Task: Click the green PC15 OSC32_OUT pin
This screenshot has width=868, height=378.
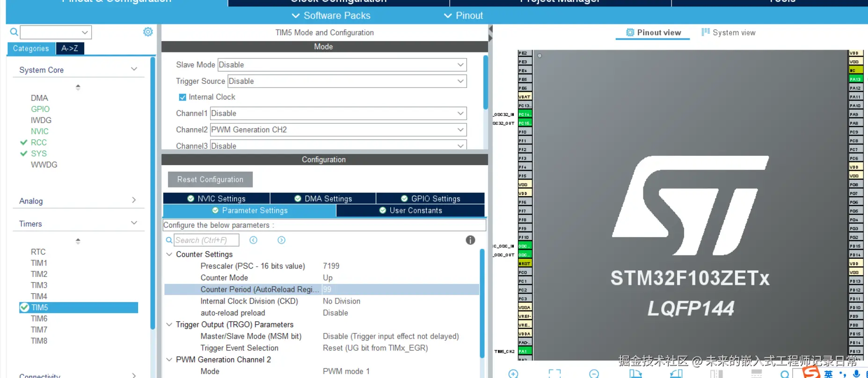Action: click(x=525, y=123)
